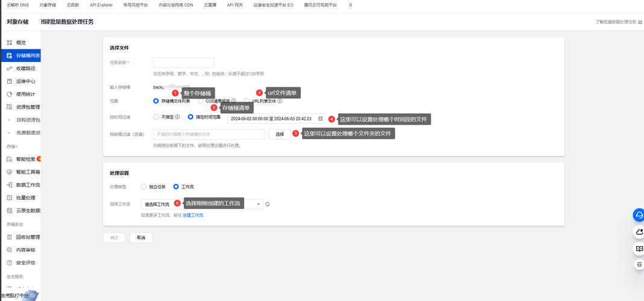The image size is (644, 301).
Task: Click the 任务名称 text input field
Action: tap(183, 63)
